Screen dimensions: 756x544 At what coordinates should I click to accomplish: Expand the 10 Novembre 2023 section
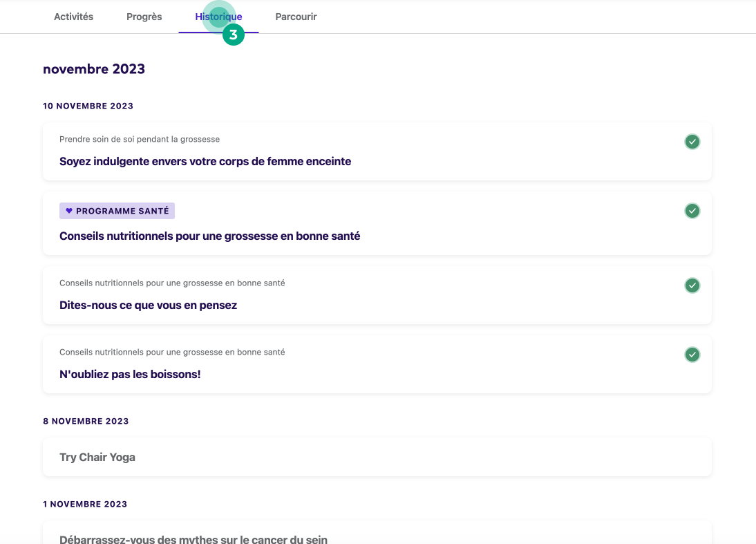(x=88, y=106)
